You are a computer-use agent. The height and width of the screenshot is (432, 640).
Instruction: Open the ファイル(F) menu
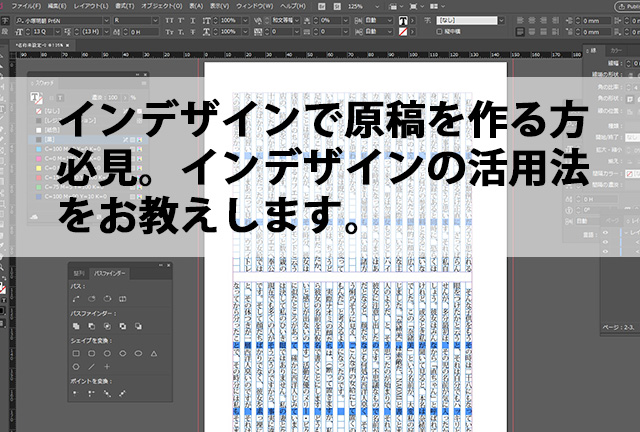click(x=27, y=7)
